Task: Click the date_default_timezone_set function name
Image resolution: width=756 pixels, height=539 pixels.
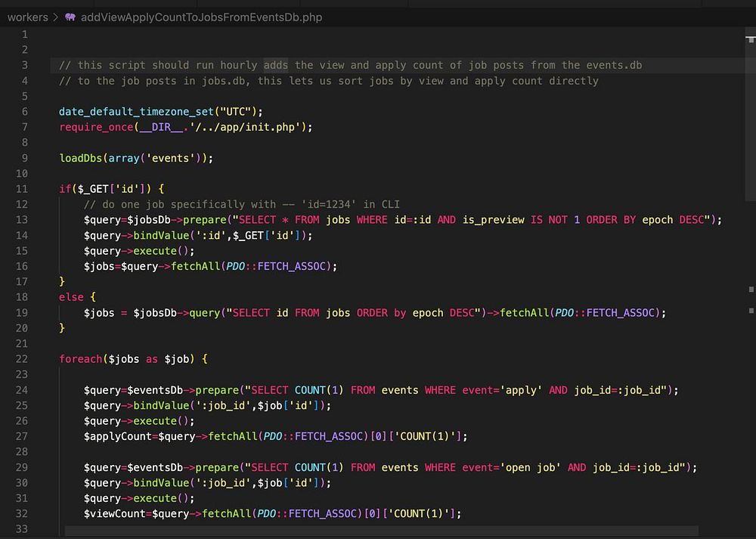Action: pyautogui.click(x=136, y=112)
